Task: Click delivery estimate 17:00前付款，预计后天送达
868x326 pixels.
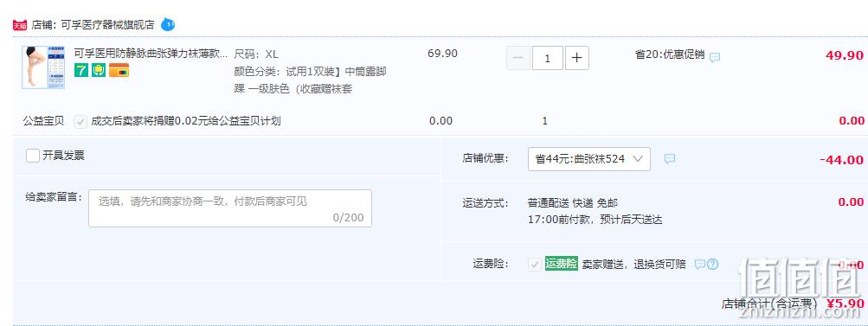Action: click(x=595, y=220)
